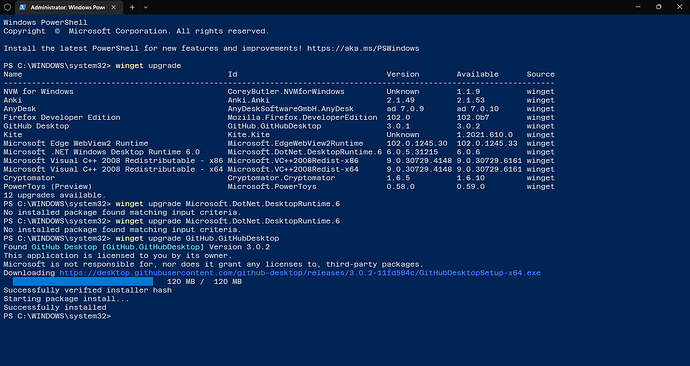Screen dimensions: 690x366
Task: Click the download progress bar
Action: (83, 282)
